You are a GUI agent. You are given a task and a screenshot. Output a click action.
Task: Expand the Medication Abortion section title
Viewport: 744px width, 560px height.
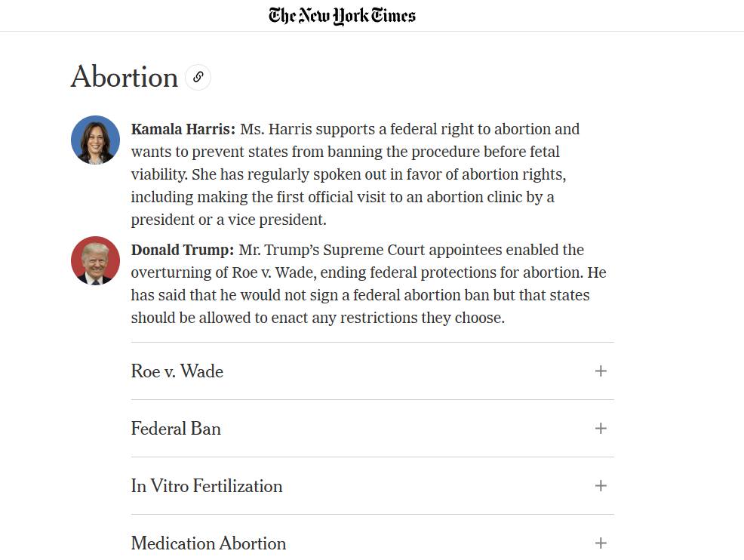[x=208, y=543]
